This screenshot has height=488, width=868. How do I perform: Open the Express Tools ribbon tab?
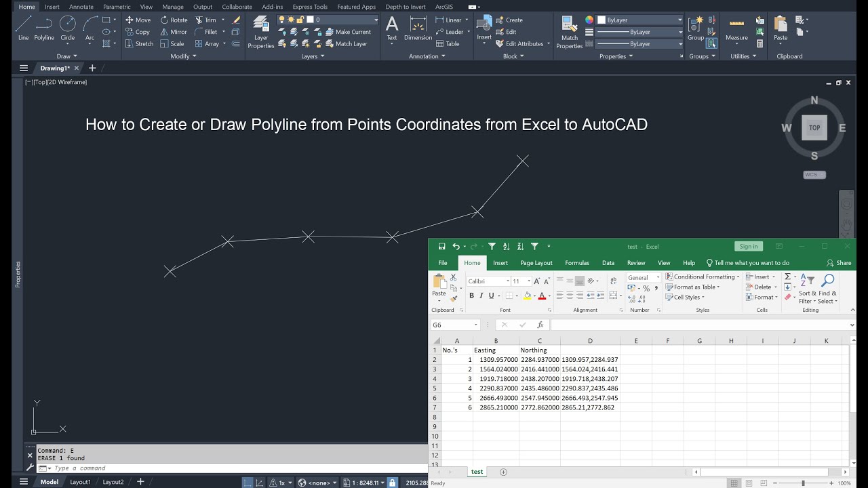(x=310, y=7)
